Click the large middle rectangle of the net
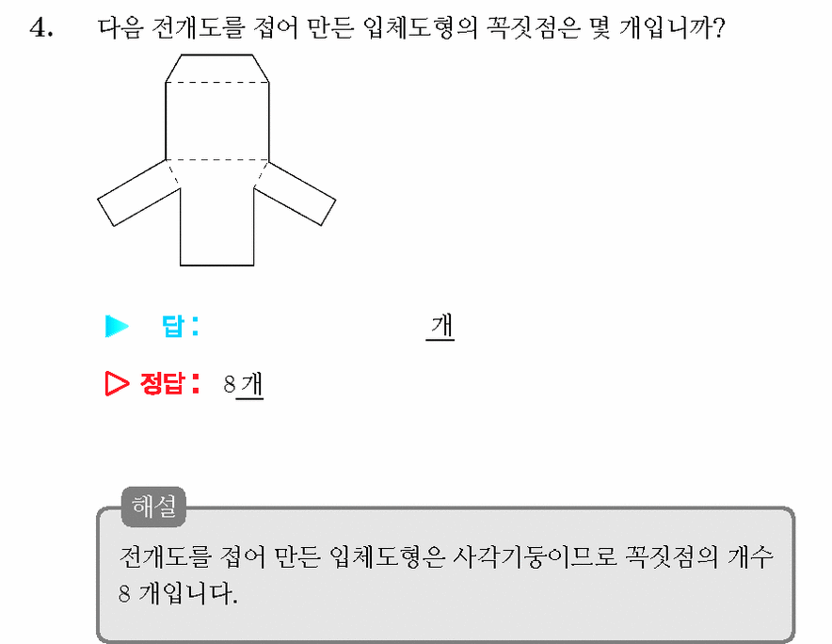 [217, 121]
